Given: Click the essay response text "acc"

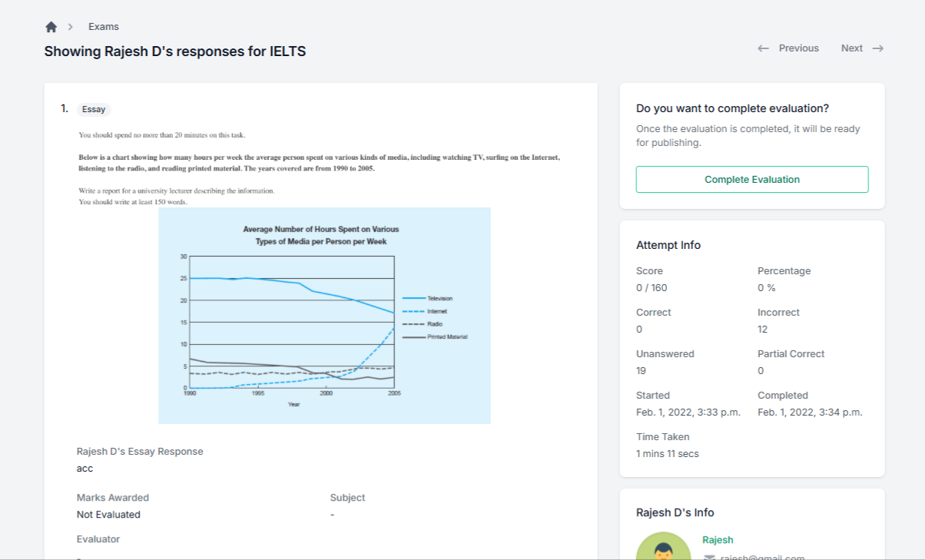Looking at the screenshot, I should [85, 469].
